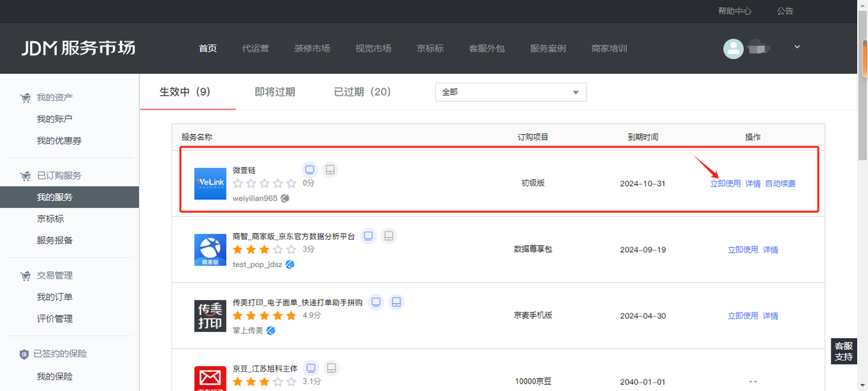Viewport: 868px width, 391px height.
Task: Click the mobile device icon in 微壹链 row
Action: tap(330, 169)
